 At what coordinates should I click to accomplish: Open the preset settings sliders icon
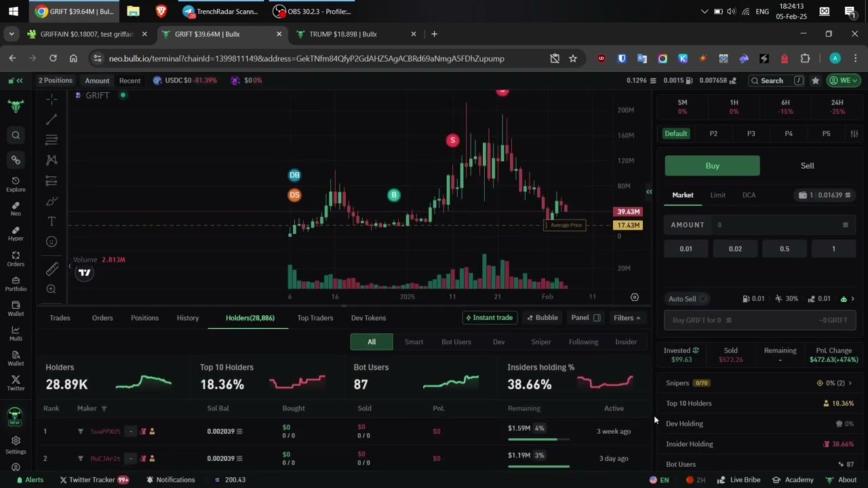854,134
